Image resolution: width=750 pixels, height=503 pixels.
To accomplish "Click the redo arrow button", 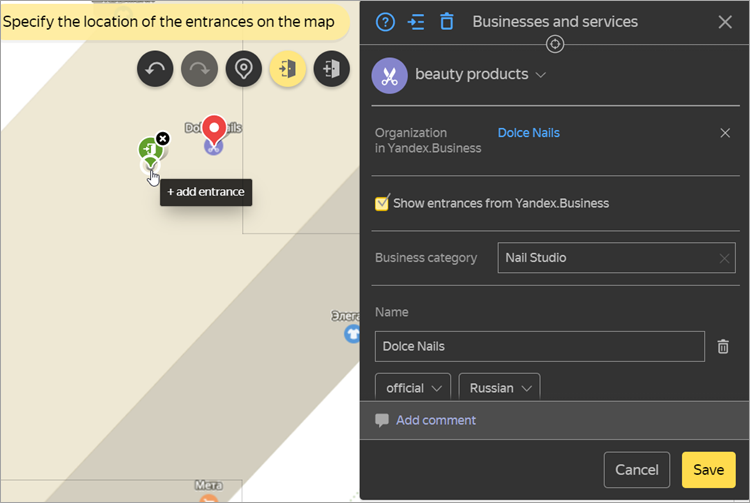I will (199, 69).
